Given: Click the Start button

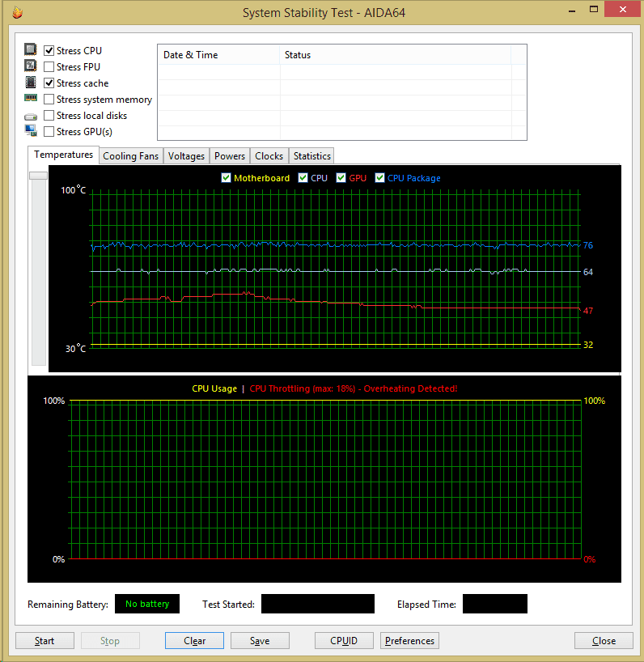Looking at the screenshot, I should [44, 640].
